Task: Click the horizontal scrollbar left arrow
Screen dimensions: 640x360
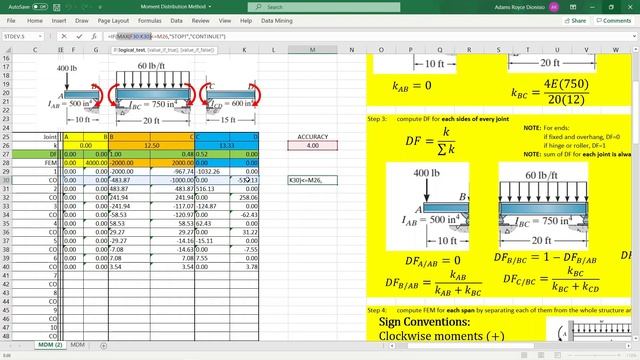Action: pyautogui.click(x=392, y=346)
